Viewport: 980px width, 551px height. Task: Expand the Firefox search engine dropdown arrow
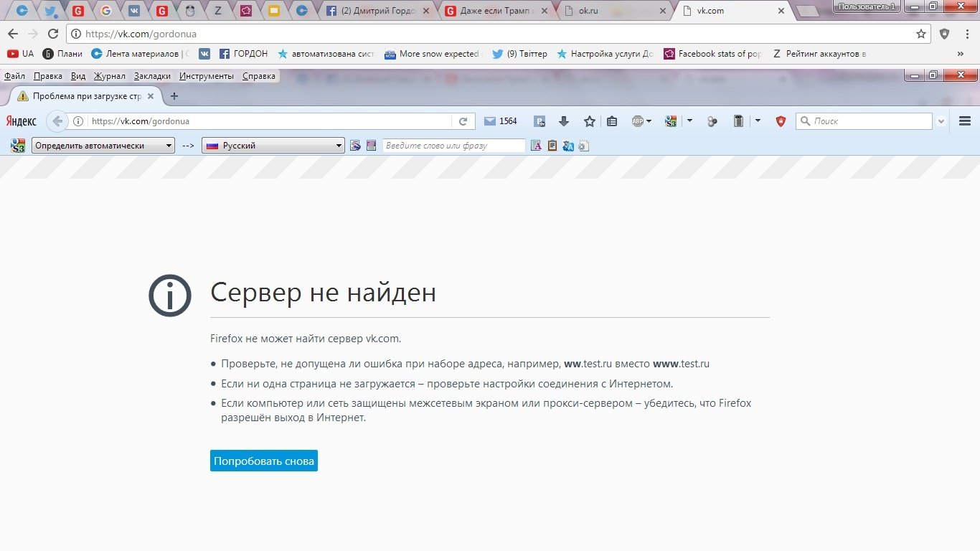click(941, 121)
